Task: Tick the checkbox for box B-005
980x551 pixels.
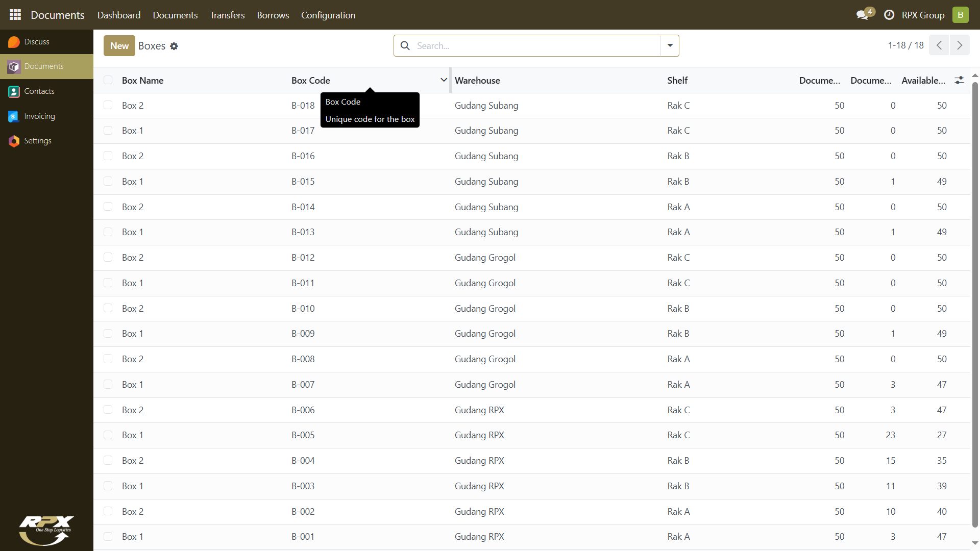Action: [x=108, y=435]
